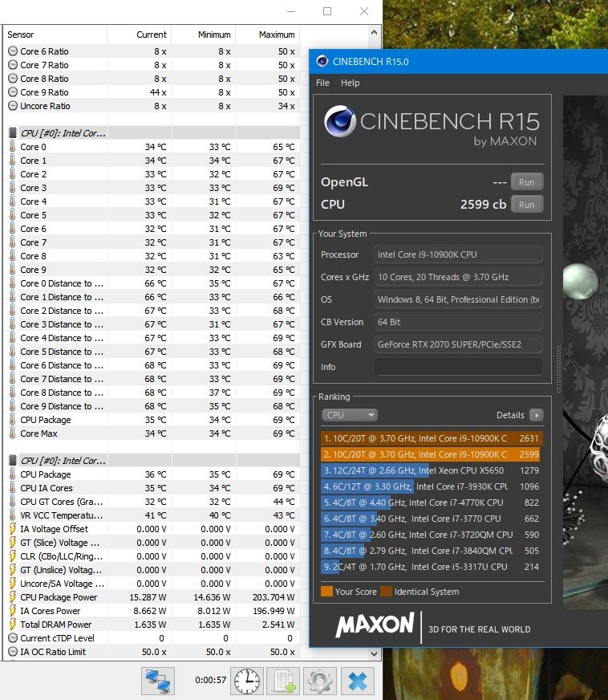
Task: Click the Maximum column header
Action: tap(277, 35)
